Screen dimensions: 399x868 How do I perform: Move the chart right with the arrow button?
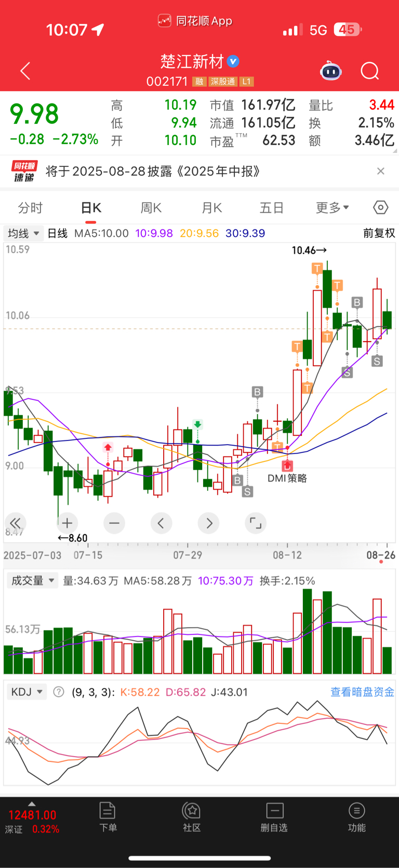click(x=209, y=523)
